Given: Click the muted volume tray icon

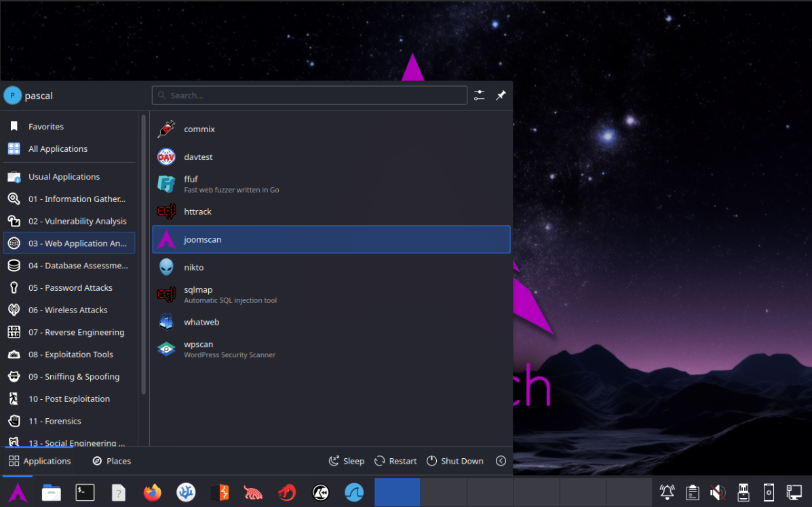Looking at the screenshot, I should [718, 493].
